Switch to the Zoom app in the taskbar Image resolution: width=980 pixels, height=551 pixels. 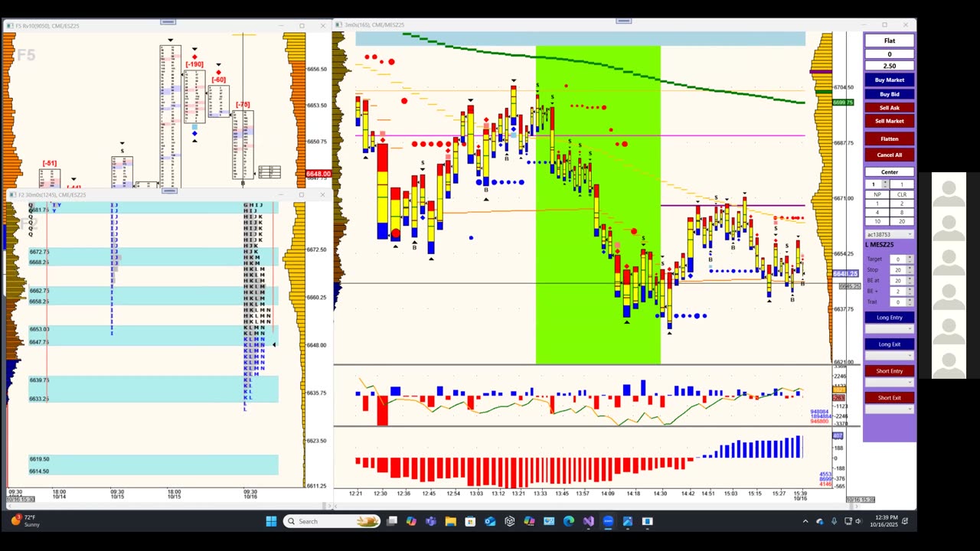pyautogui.click(x=608, y=521)
